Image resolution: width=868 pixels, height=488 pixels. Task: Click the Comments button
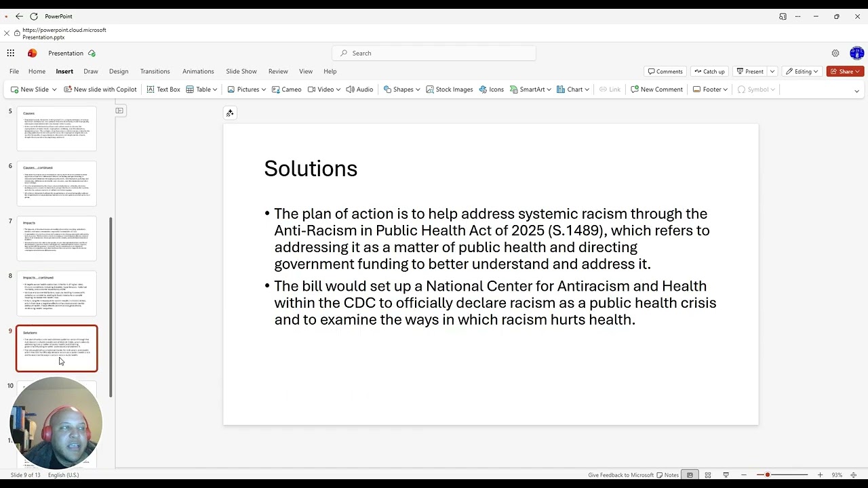tap(665, 71)
